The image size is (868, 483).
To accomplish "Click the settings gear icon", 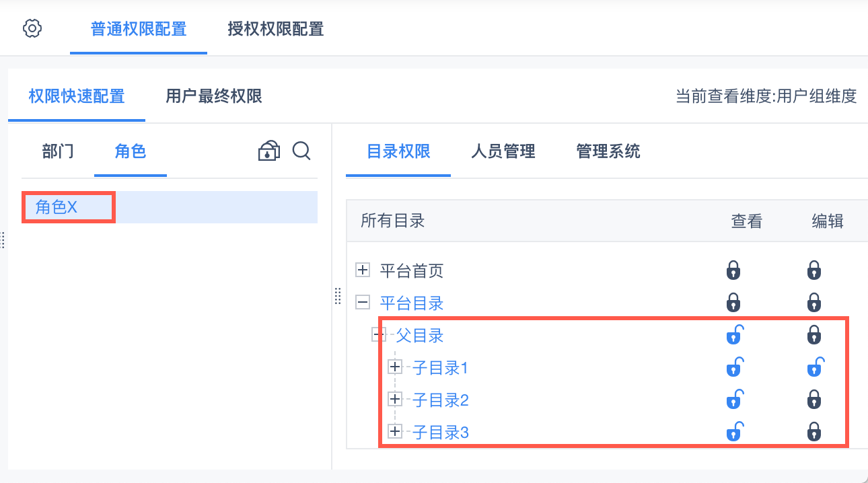I will pos(32,29).
